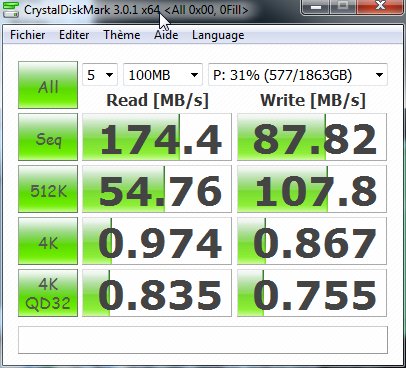Open the Fichier menu

point(28,35)
